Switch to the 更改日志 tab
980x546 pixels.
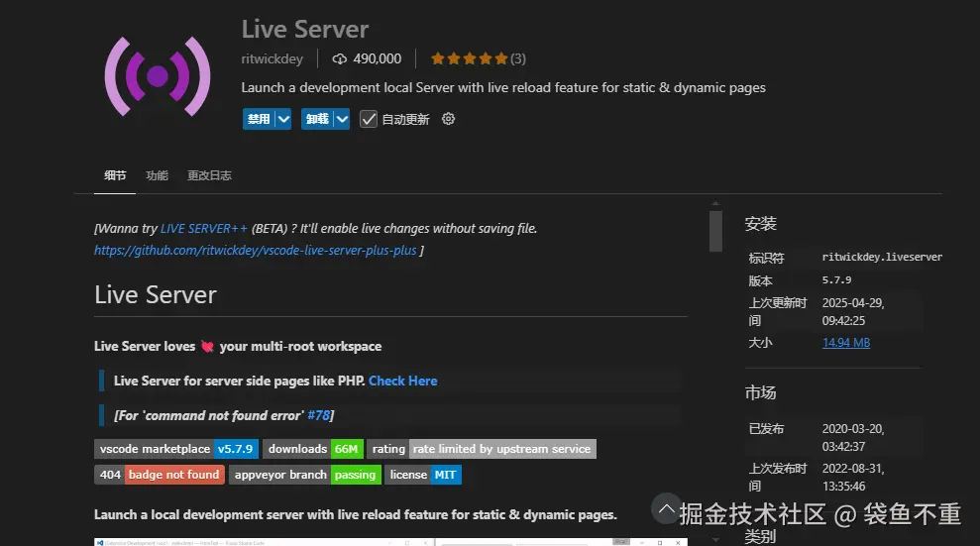(x=209, y=175)
